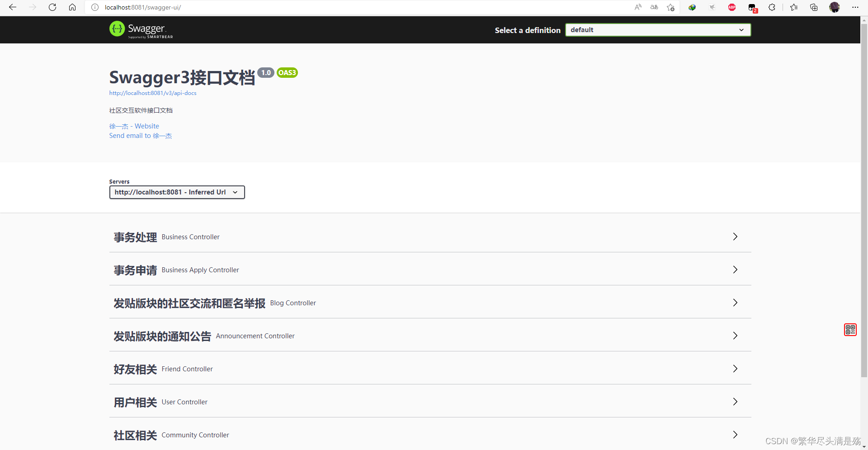Expand arrow for User Controller section
Image resolution: width=868 pixels, height=450 pixels.
coord(735,402)
